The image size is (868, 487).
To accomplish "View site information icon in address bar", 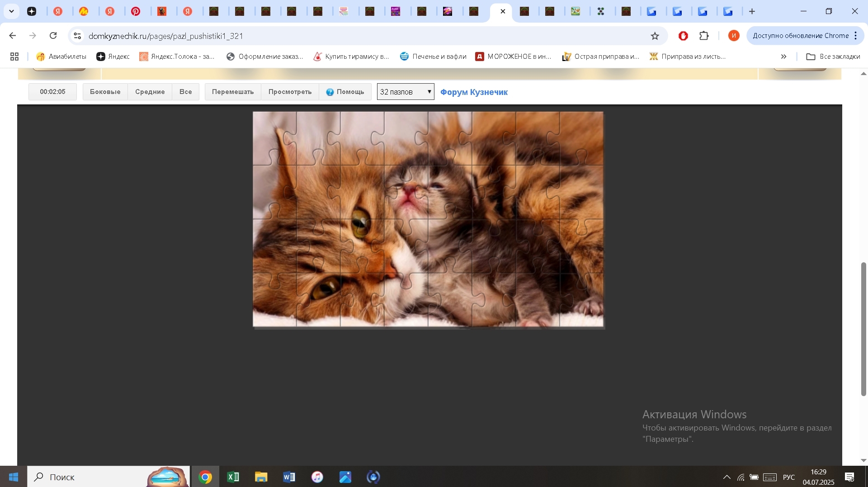I will click(x=77, y=36).
